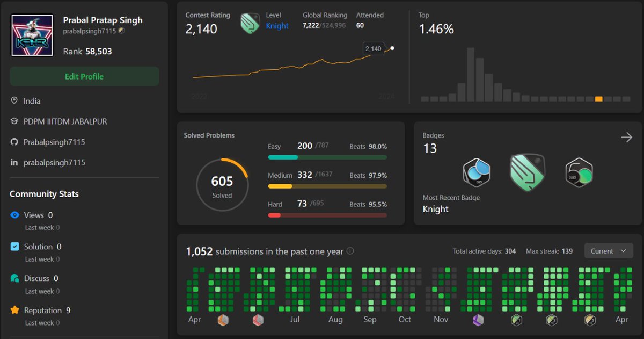Click Total active days: 304
644x339 pixels.
[x=485, y=251]
